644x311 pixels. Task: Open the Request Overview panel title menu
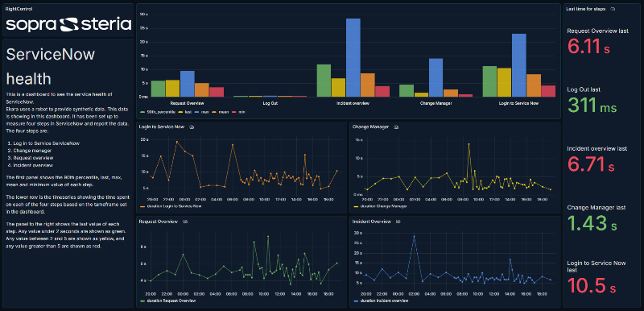tap(158, 222)
